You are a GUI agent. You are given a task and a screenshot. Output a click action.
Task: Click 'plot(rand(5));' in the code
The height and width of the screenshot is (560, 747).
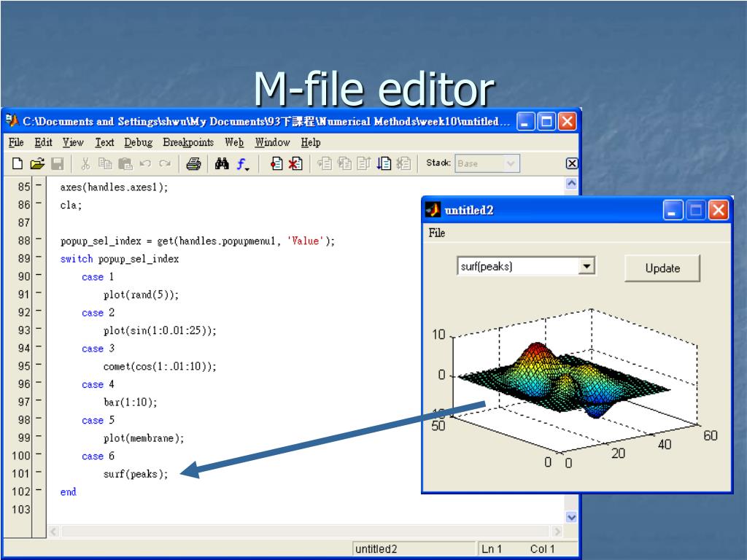tap(141, 295)
